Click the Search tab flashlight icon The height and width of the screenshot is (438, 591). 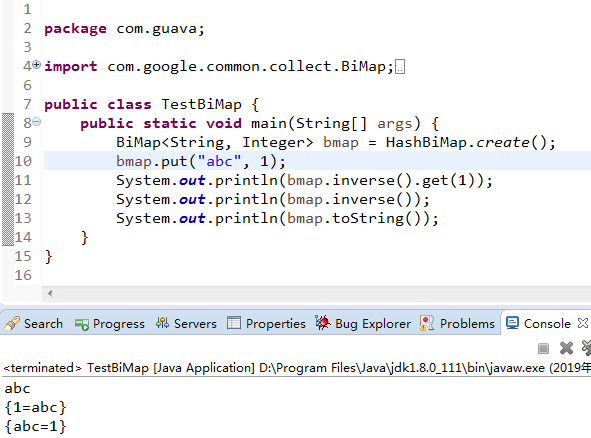tap(12, 323)
